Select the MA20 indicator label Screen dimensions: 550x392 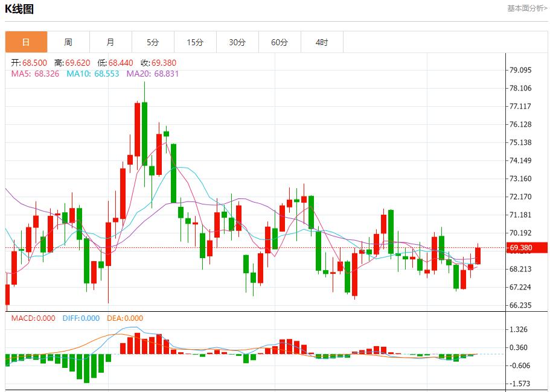click(x=152, y=74)
